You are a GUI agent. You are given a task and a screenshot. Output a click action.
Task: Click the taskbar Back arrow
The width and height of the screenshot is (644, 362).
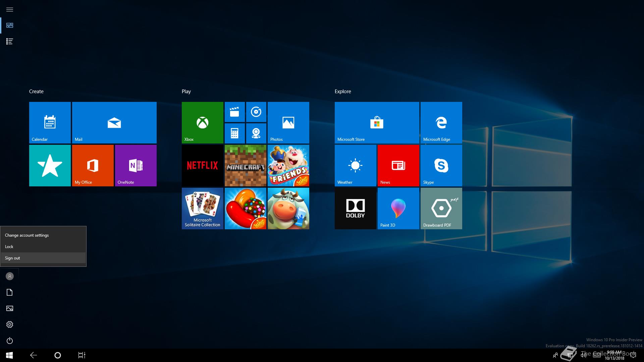(x=34, y=355)
